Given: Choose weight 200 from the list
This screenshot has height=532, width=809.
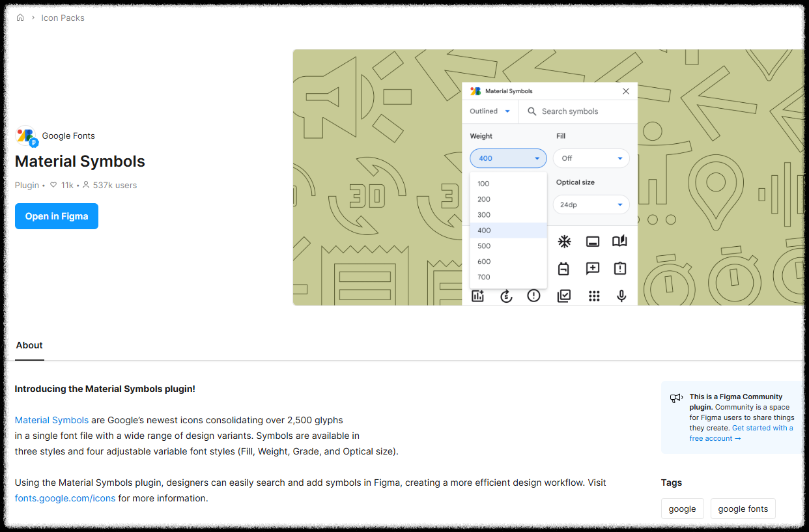Looking at the screenshot, I should pos(508,199).
